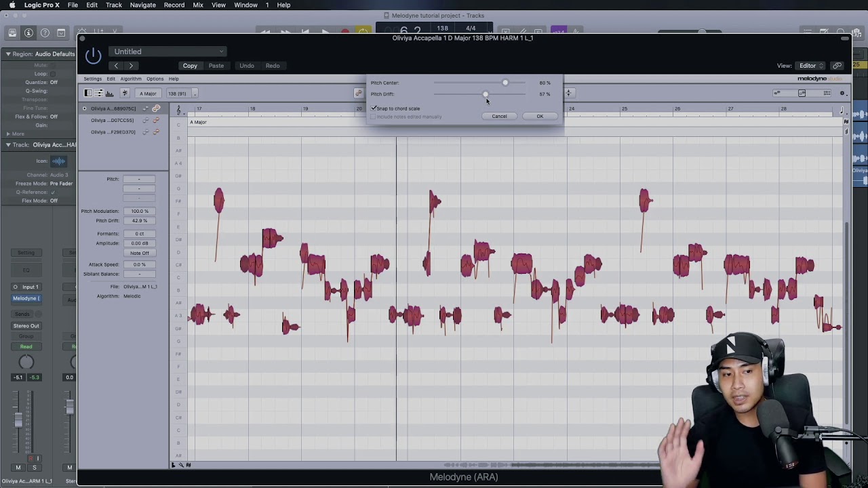Toggle input monitoring I button
Image resolution: width=868 pixels, height=488 pixels.
38,459
